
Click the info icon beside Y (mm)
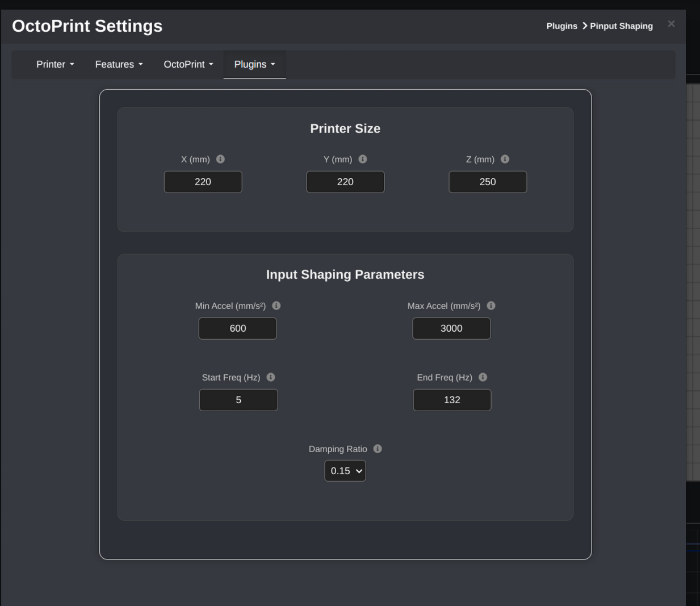coord(363,159)
